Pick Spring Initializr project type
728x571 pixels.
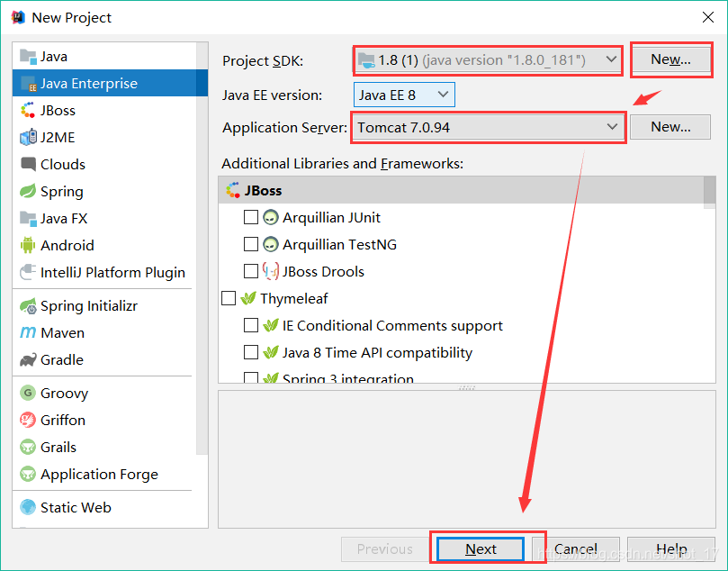[104, 305]
